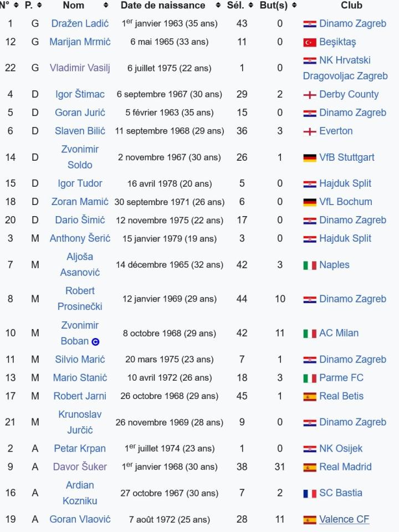Click the French flag beside SC Bastia
This screenshot has width=399, height=532.
pyautogui.click(x=310, y=494)
